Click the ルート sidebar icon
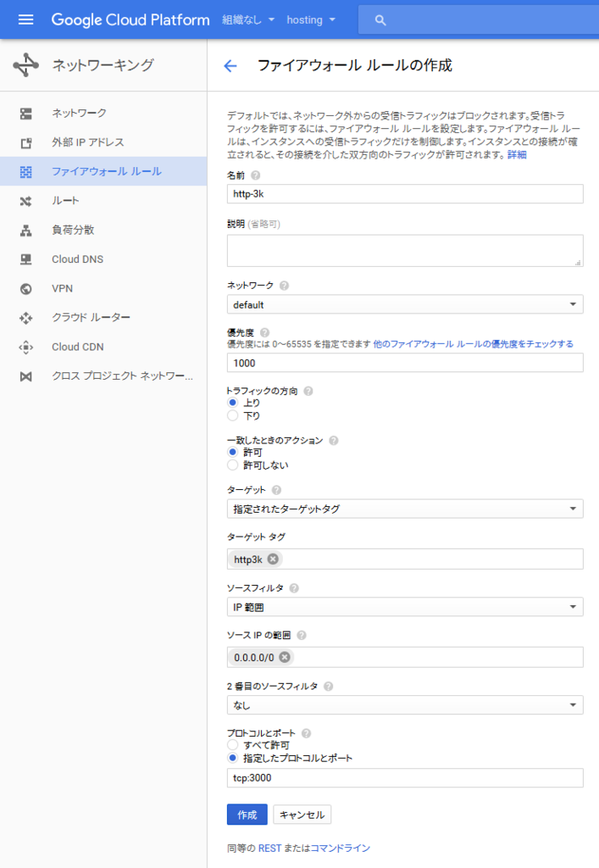The height and width of the screenshot is (868, 599). [26, 201]
